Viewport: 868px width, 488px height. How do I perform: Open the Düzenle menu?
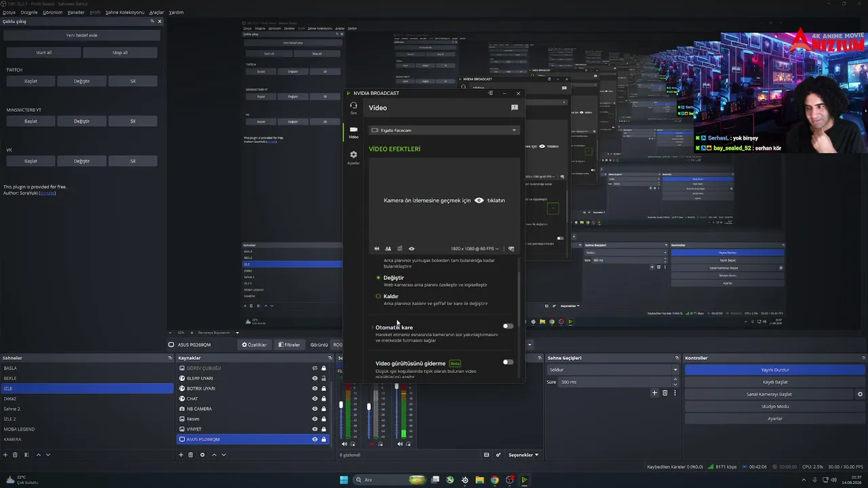point(29,12)
